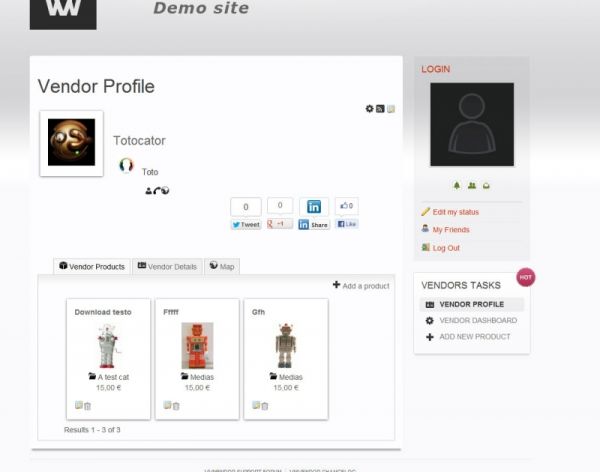Edit the Fffff product using edit icon
Image resolution: width=600 pixels, height=472 pixels.
[167, 405]
